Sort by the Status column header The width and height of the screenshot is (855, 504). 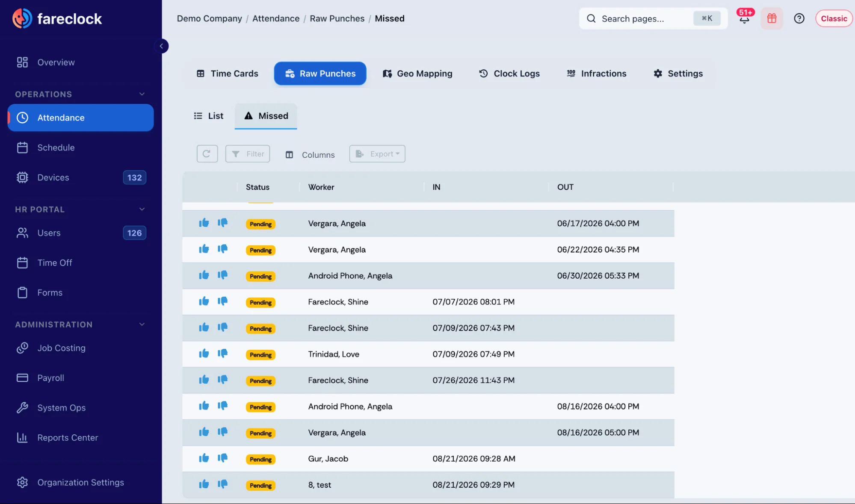click(x=257, y=187)
